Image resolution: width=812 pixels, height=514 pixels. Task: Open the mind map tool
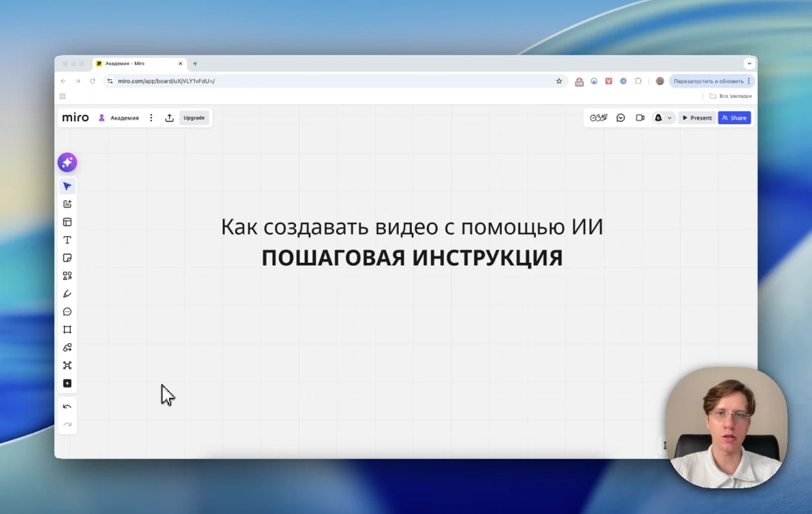(67, 366)
